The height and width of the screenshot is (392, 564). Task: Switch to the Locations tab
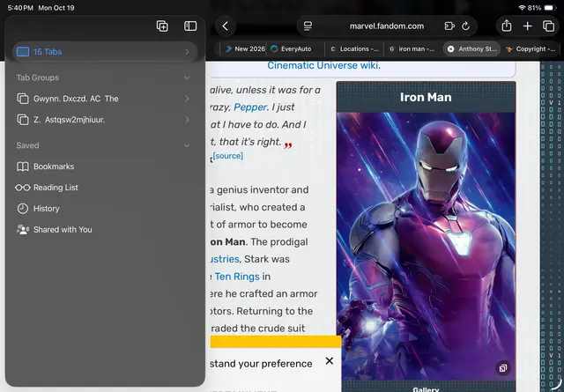(354, 49)
